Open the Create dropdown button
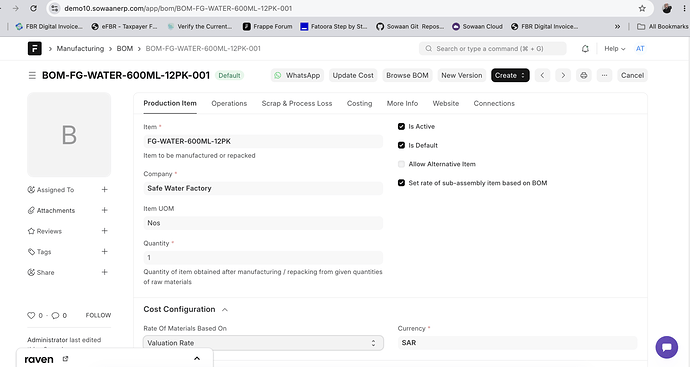 coord(510,75)
